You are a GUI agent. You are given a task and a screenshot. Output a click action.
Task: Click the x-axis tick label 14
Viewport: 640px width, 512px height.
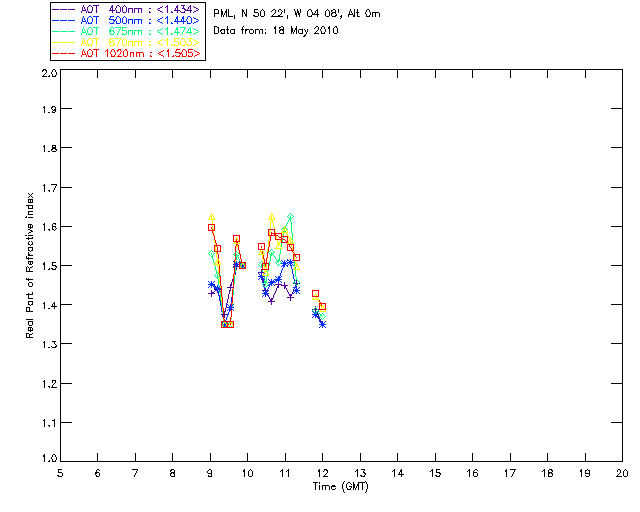tap(398, 473)
